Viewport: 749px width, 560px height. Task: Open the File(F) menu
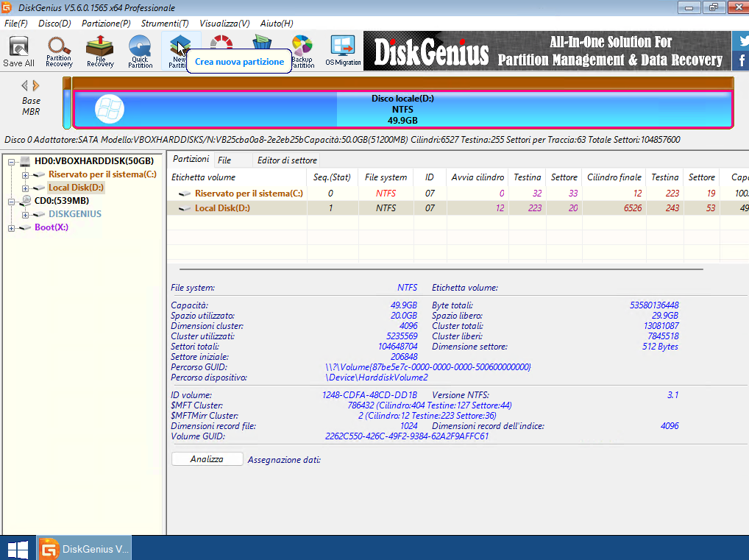click(x=15, y=24)
